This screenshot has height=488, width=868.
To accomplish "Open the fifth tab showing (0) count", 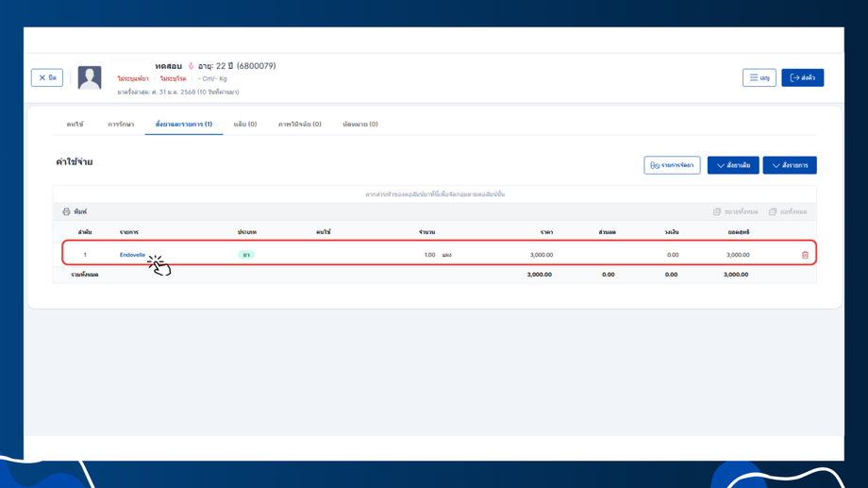I will (x=299, y=124).
